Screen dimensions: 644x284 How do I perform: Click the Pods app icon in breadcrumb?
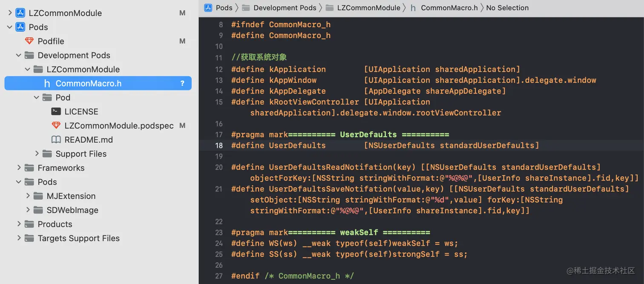point(208,7)
